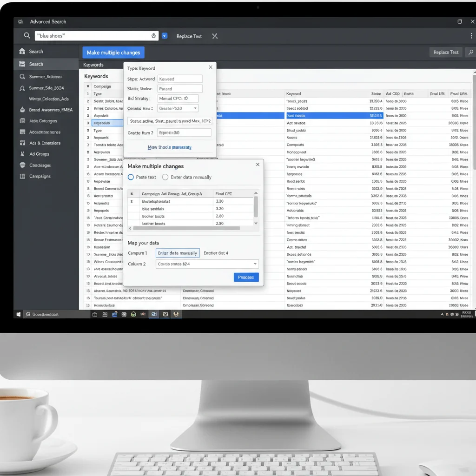Open the three-dot overflow menu
This screenshot has width=476, height=476.
471,36
